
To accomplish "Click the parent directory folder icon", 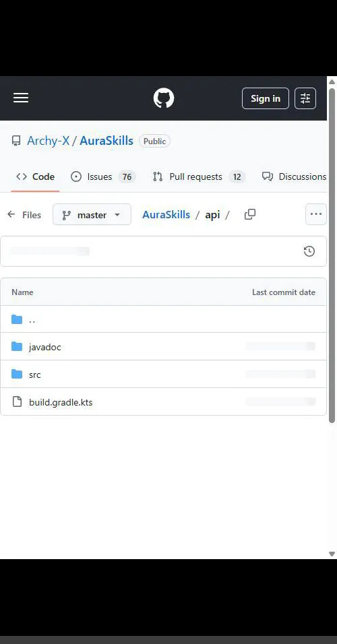I will click(17, 319).
